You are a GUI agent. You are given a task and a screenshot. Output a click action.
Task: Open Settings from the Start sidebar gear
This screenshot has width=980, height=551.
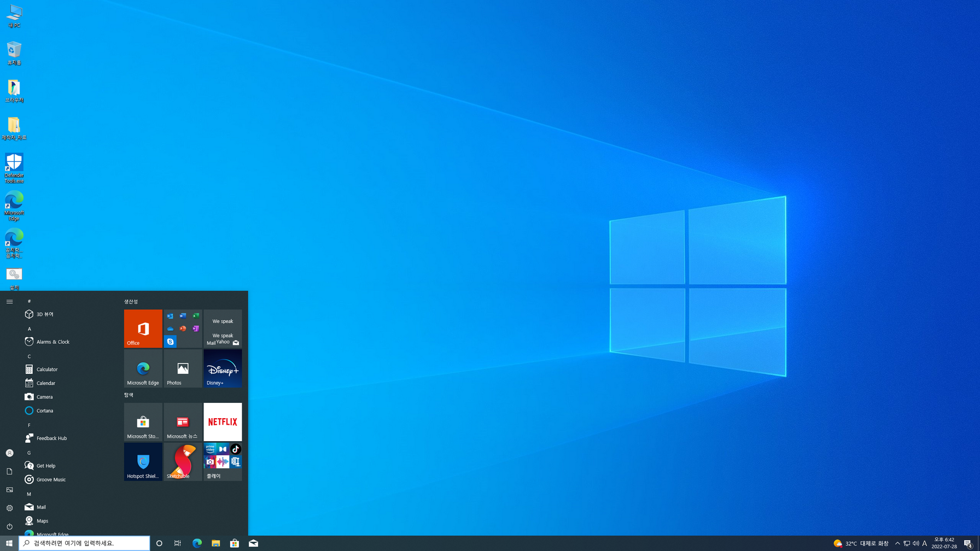coord(9,508)
